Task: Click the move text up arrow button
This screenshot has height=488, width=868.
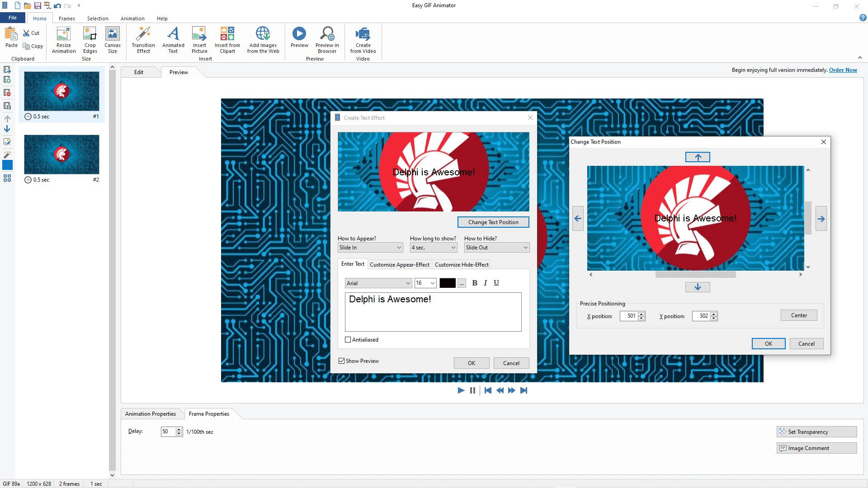Action: click(x=698, y=157)
